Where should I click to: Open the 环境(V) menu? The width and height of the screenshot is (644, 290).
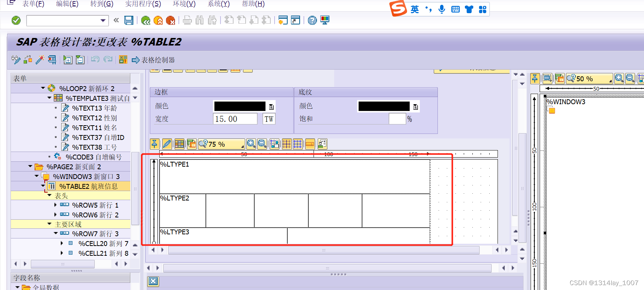click(184, 4)
